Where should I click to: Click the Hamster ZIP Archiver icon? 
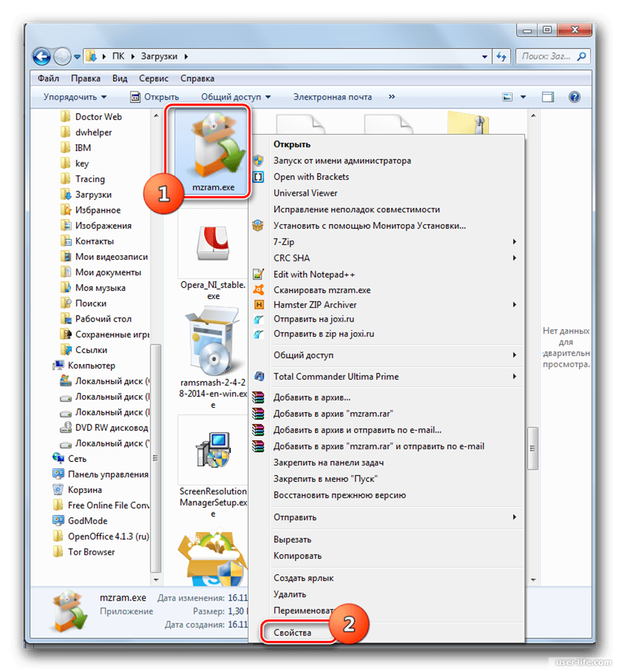pyautogui.click(x=258, y=305)
